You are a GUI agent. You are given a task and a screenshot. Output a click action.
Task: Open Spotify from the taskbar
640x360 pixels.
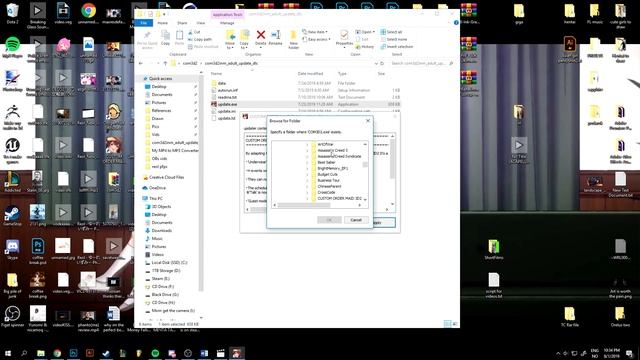pyautogui.click(x=155, y=353)
